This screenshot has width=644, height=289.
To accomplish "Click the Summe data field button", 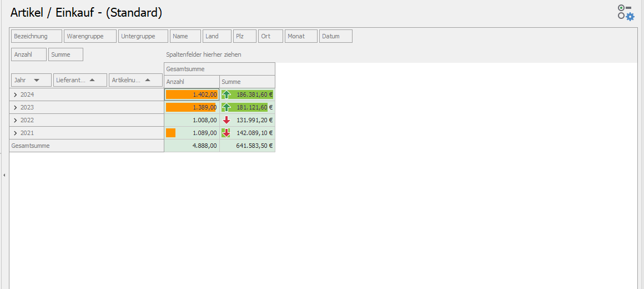I will pos(66,54).
